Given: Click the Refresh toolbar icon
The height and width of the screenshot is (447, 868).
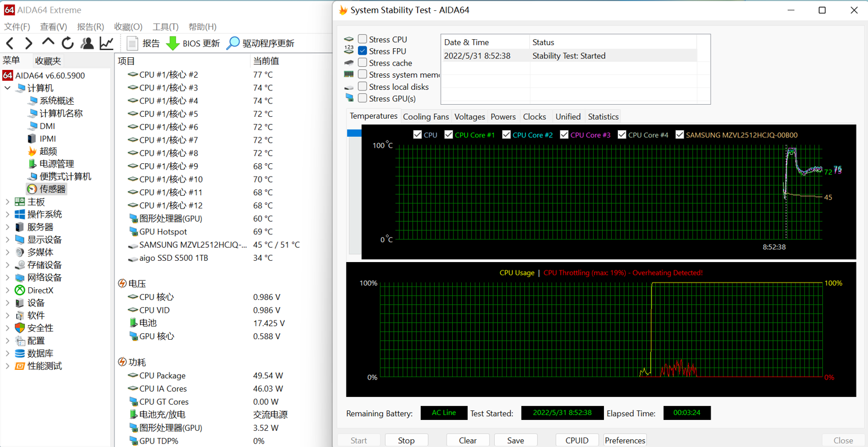Looking at the screenshot, I should click(68, 43).
